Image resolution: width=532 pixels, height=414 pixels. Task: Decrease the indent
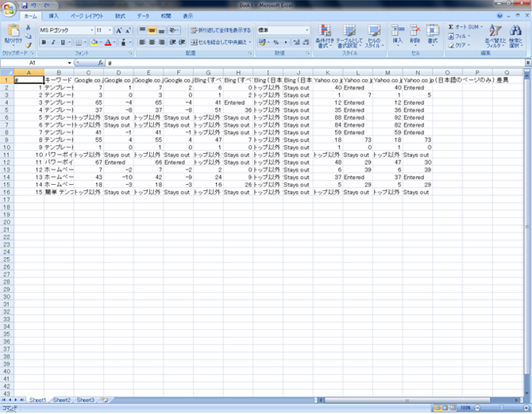click(x=172, y=42)
